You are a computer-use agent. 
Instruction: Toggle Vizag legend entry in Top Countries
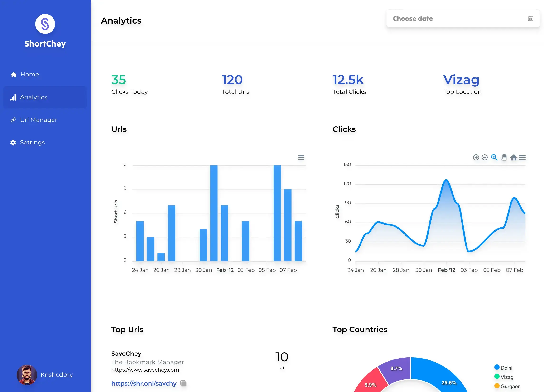click(x=504, y=377)
